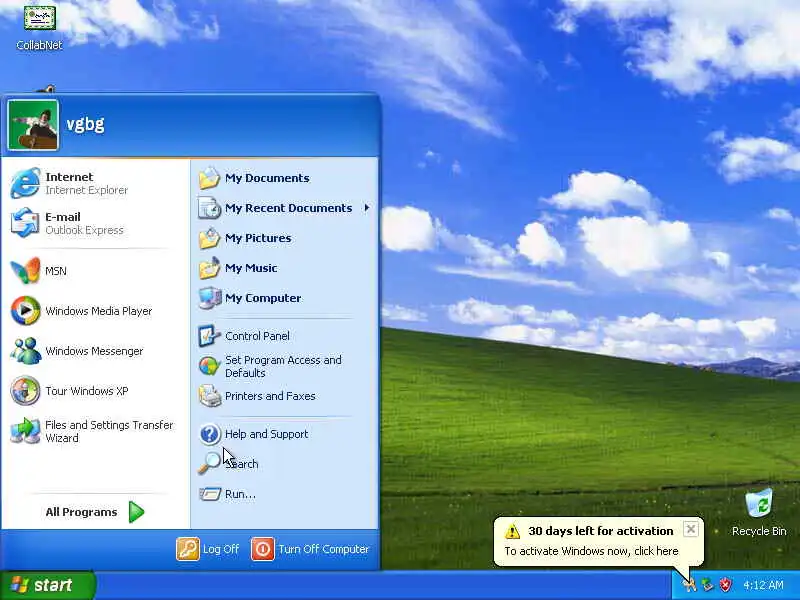Open the CollabNet desktop icon

tap(39, 17)
